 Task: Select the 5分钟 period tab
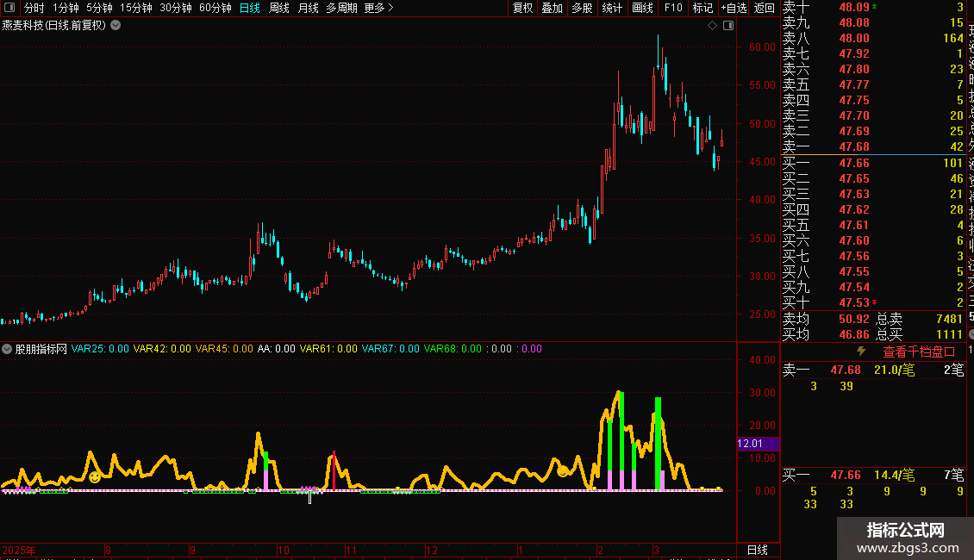point(99,8)
